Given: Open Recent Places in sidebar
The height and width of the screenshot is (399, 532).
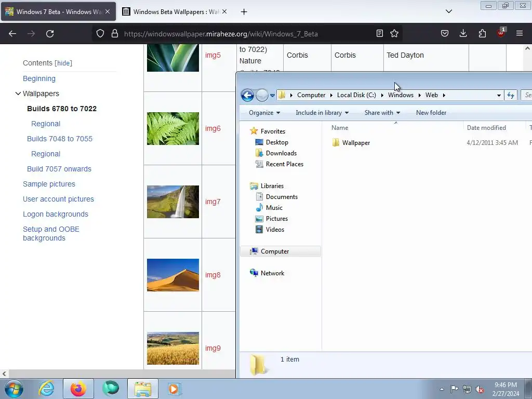Looking at the screenshot, I should click(279, 164).
